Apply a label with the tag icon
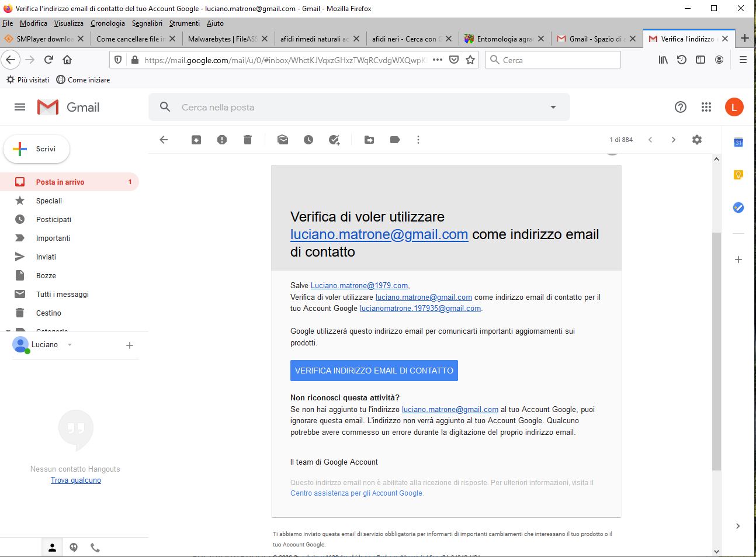Viewport: 756px width, 557px height. point(395,140)
